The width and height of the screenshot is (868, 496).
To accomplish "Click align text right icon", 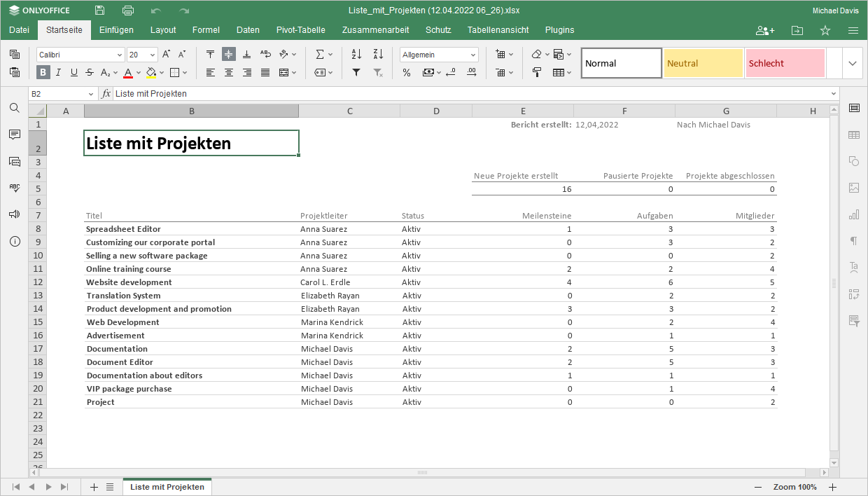I will (x=247, y=72).
